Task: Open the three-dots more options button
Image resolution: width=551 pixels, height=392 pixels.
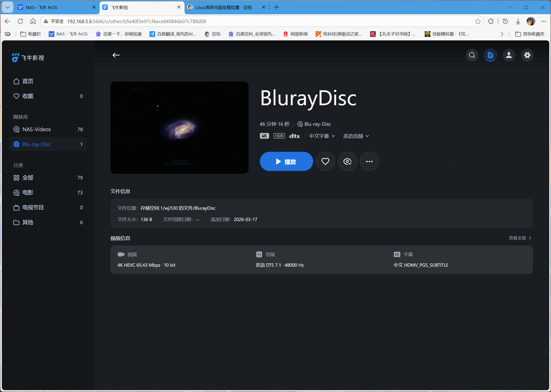Action: 369,161
